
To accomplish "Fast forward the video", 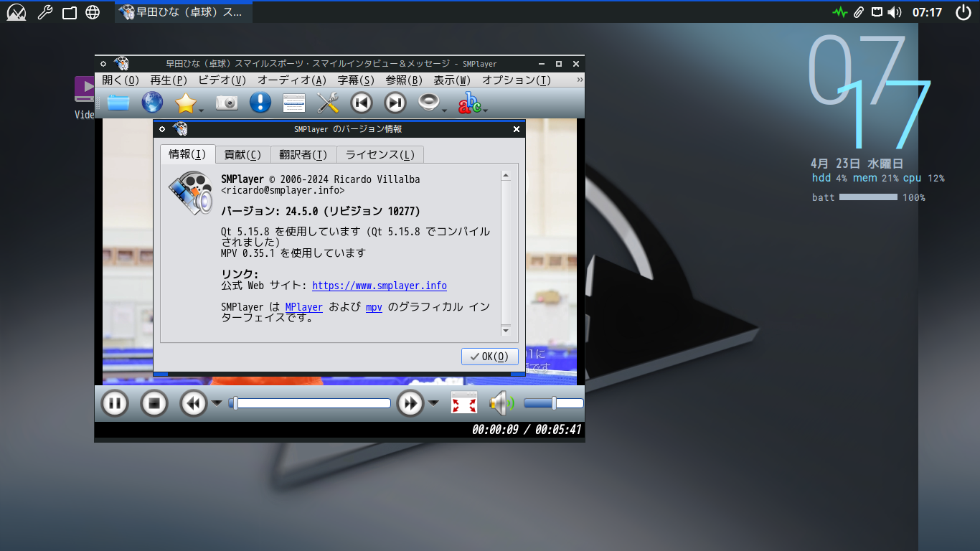I will 410,402.
